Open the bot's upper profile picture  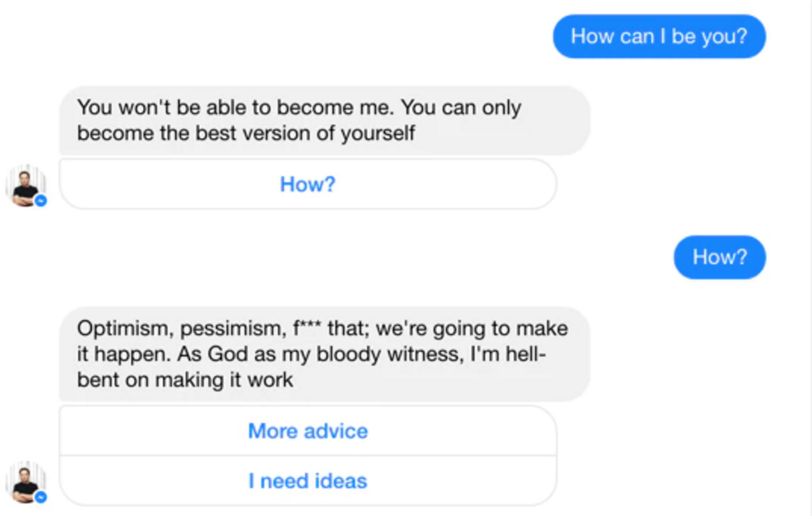click(24, 185)
